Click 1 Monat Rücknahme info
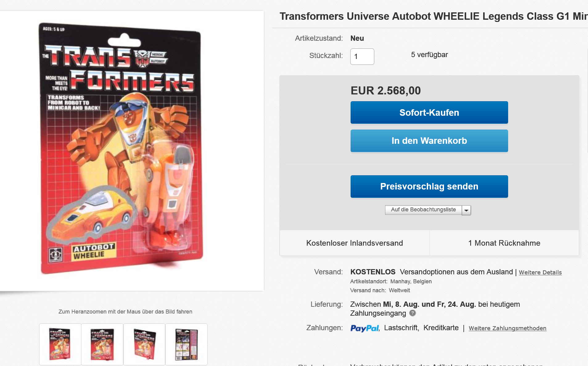Screen dimensions: 588x366 [504, 243]
